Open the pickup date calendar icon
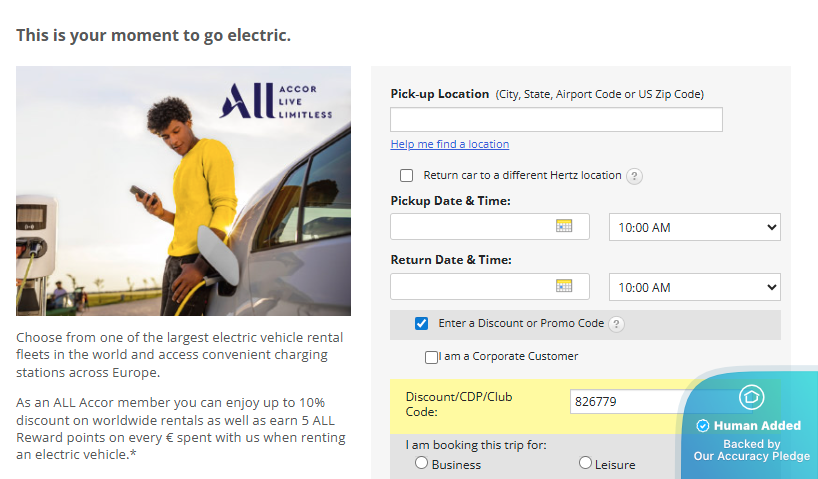This screenshot has width=818, height=479. [563, 226]
